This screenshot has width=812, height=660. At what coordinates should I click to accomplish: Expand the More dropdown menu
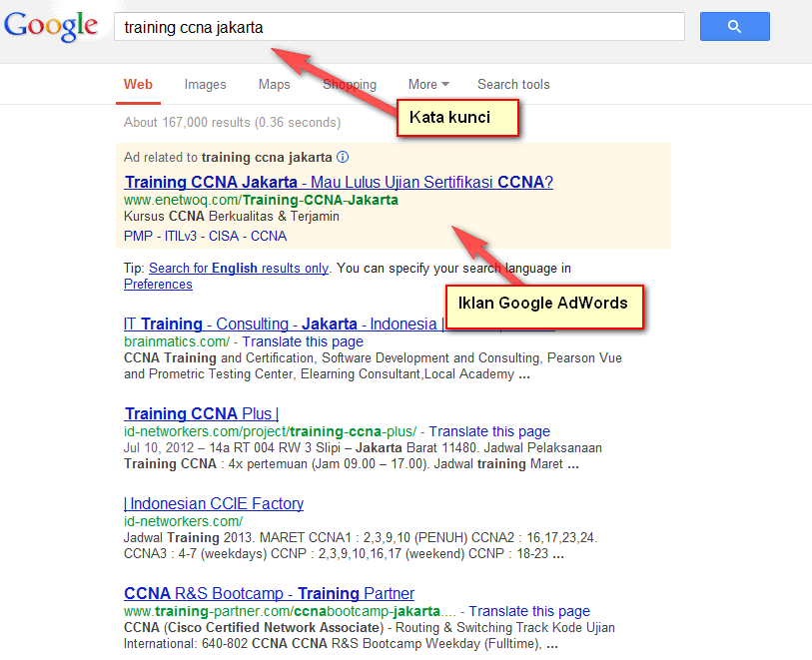(428, 85)
